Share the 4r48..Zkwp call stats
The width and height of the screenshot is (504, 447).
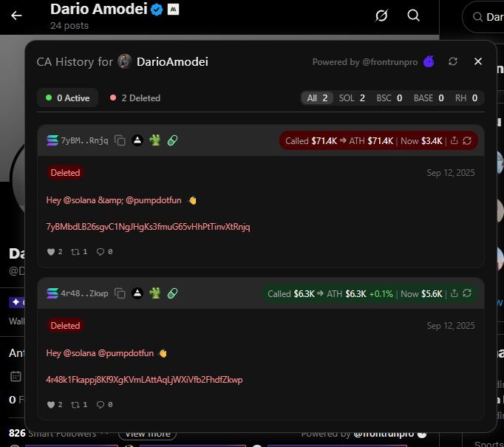[454, 293]
